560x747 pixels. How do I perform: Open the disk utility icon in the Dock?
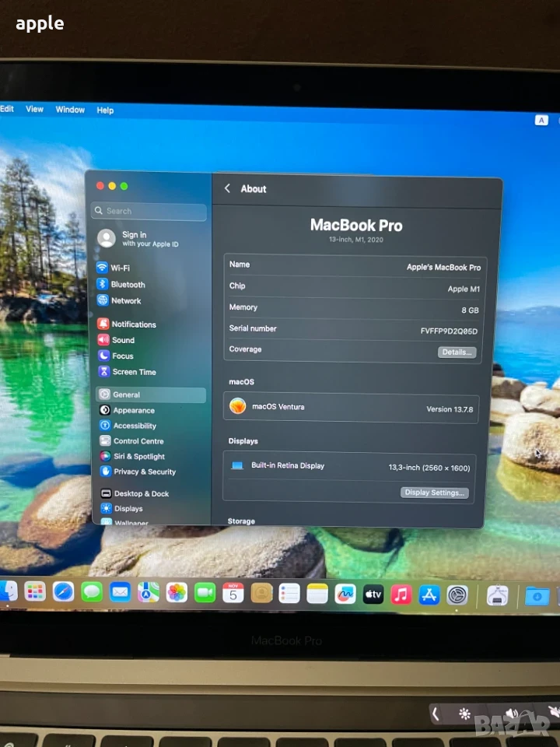click(497, 595)
